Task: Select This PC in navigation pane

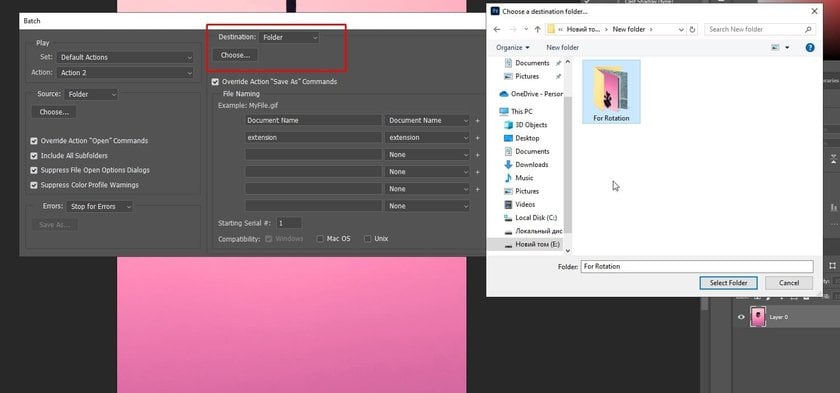Action: click(x=516, y=111)
